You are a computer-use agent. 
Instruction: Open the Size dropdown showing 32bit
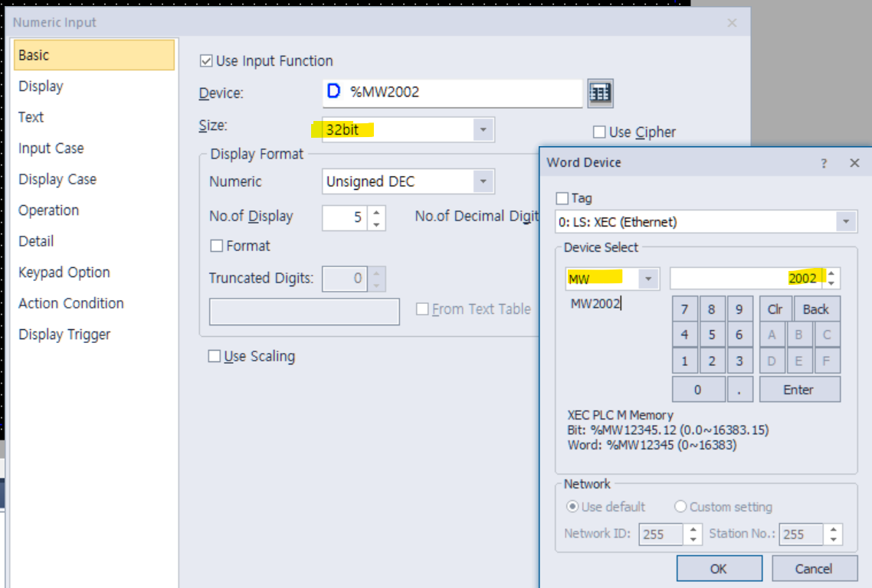click(484, 129)
